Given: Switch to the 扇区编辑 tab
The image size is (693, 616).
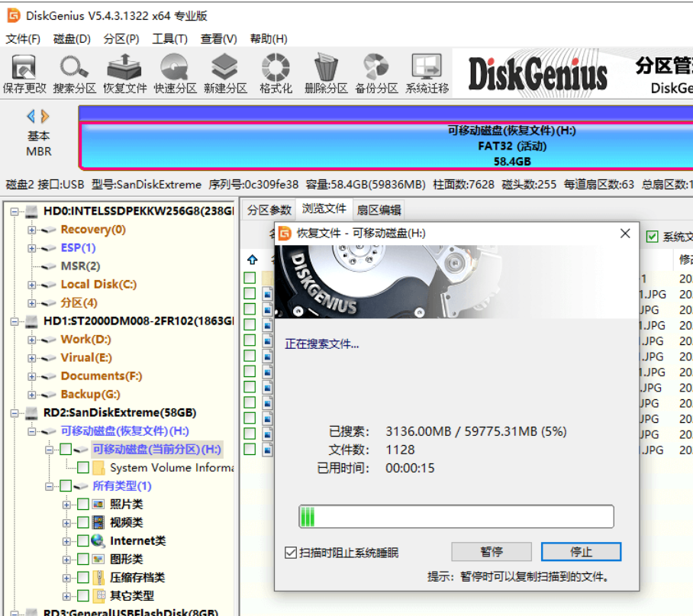Looking at the screenshot, I should tap(379, 210).
